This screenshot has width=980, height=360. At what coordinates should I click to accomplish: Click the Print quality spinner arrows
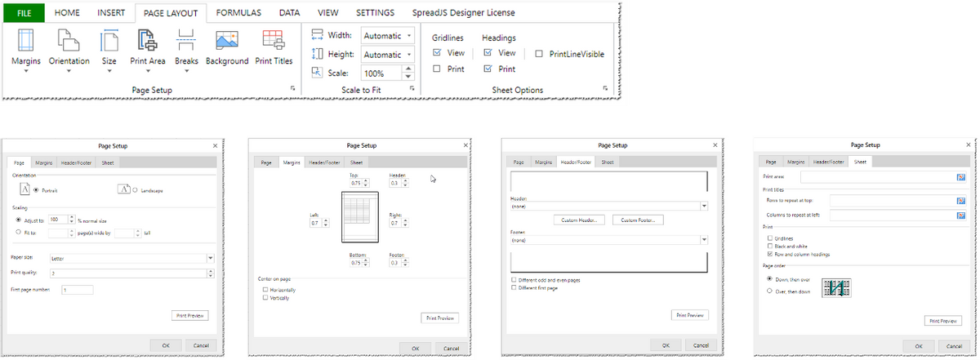coord(212,273)
